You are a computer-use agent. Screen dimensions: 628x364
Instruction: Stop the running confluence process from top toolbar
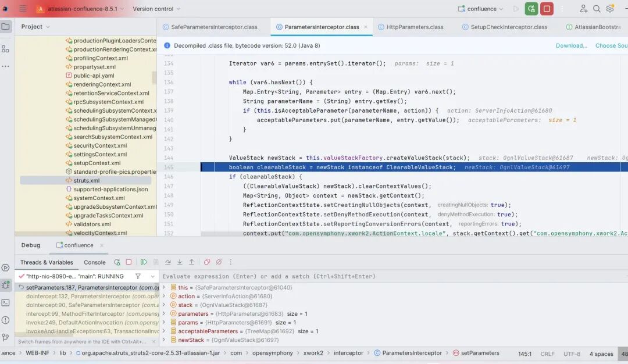click(x=547, y=9)
